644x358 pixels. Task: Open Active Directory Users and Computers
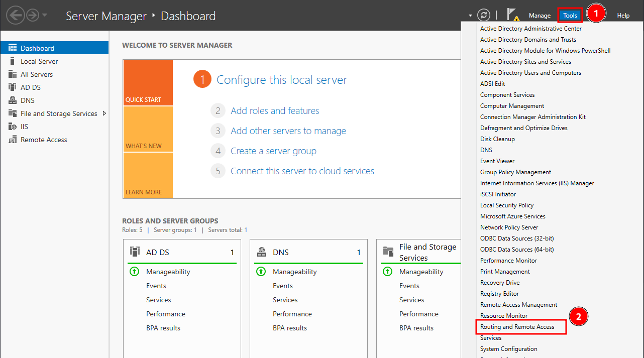point(530,73)
